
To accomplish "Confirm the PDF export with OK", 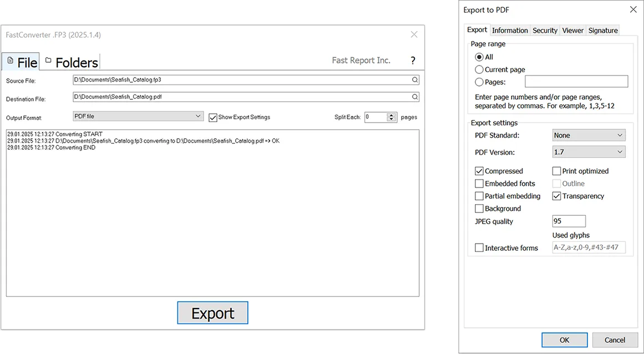I will tap(564, 340).
